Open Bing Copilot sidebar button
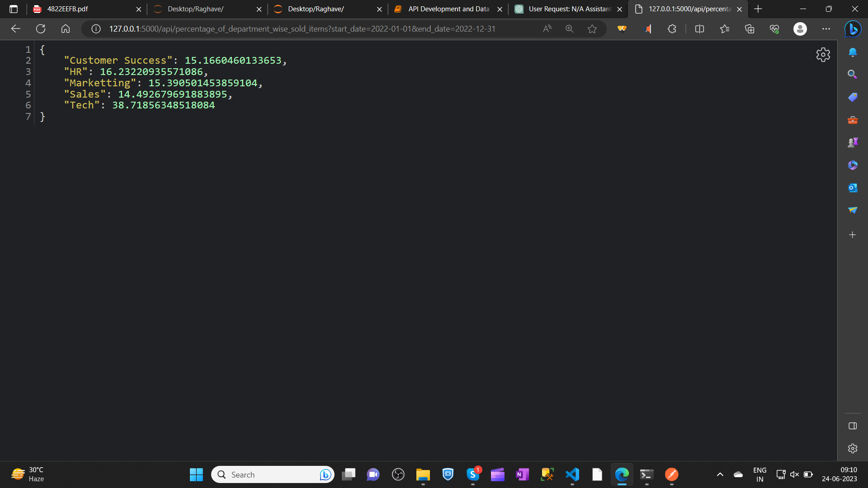The height and width of the screenshot is (488, 868). click(x=853, y=29)
